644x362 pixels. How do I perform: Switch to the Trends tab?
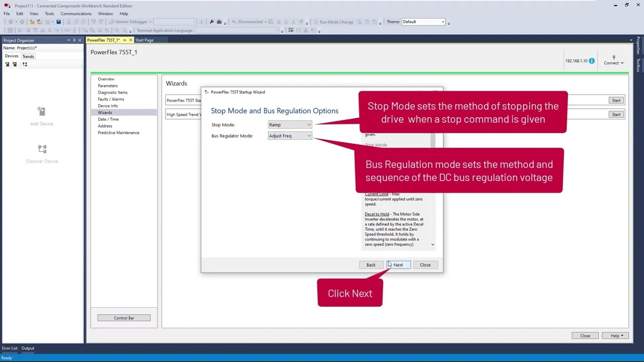pyautogui.click(x=28, y=56)
